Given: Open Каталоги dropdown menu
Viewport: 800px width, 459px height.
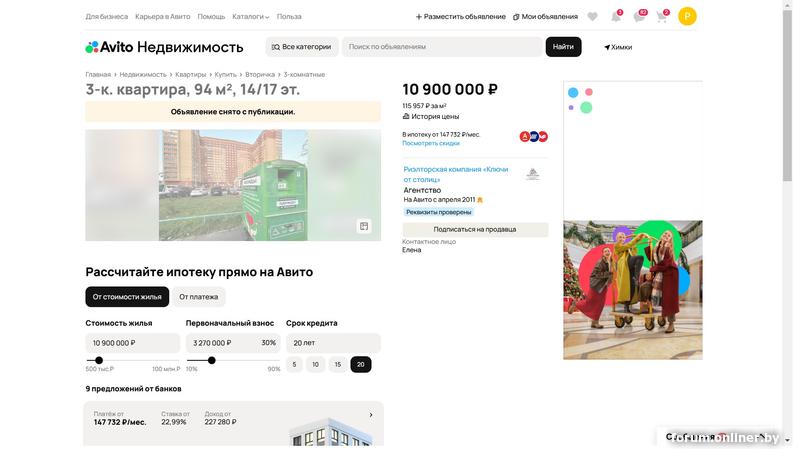Looking at the screenshot, I should pos(251,16).
